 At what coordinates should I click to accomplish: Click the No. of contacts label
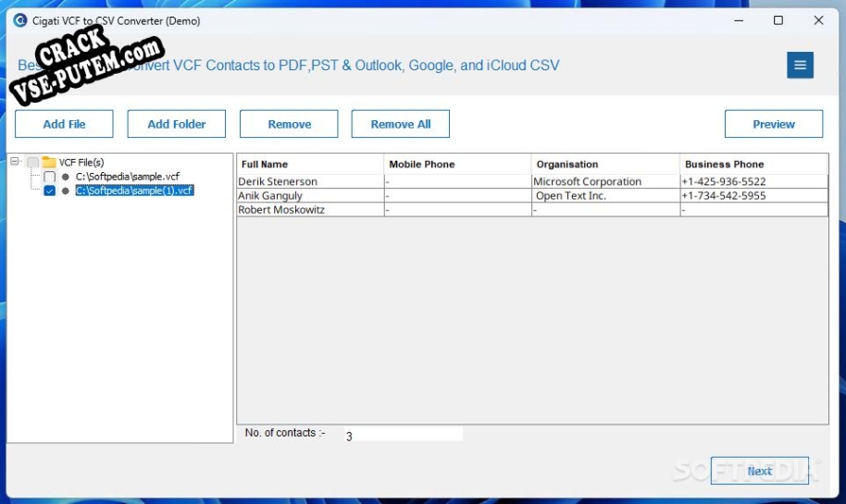285,433
